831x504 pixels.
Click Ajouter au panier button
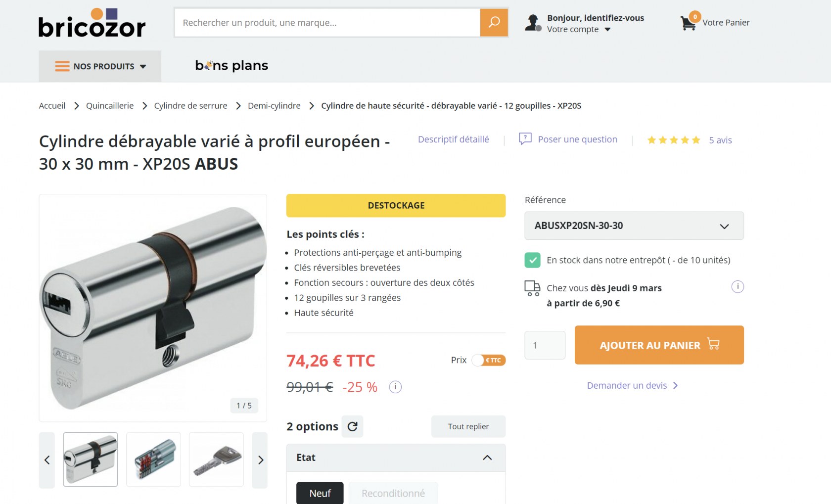[x=659, y=345]
